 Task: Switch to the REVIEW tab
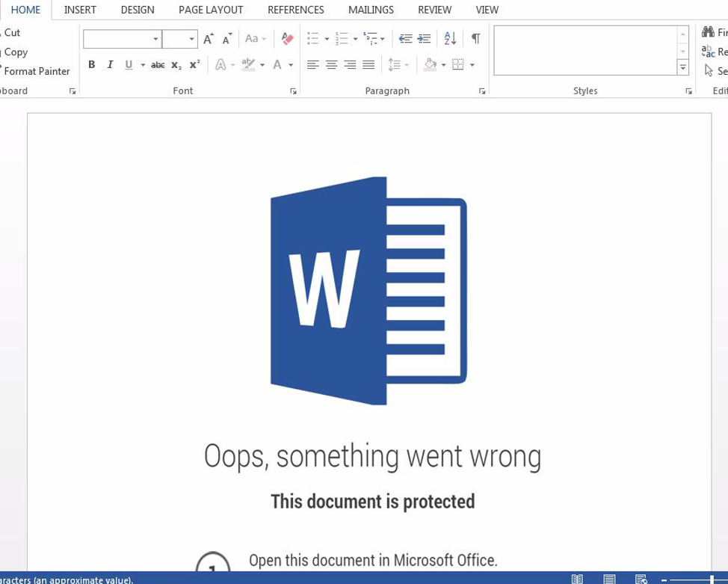coord(434,10)
